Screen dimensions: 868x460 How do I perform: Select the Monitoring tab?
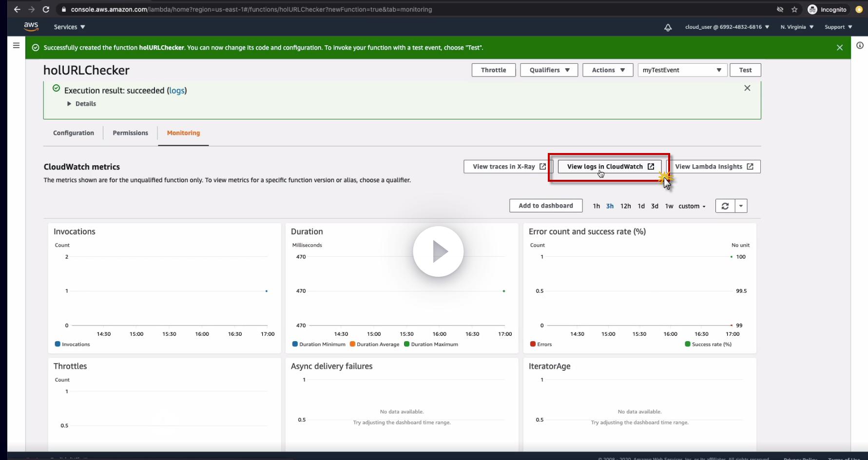click(183, 133)
